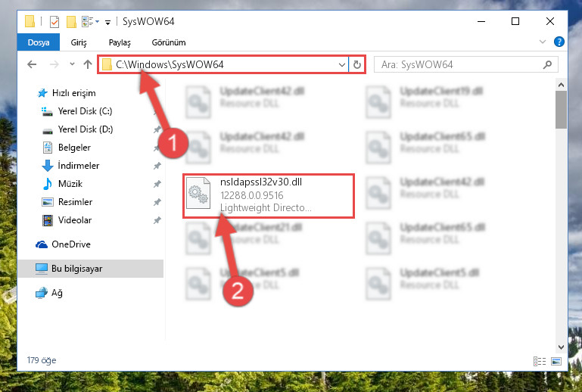This screenshot has width=582, height=392.
Task: Click the search magnifier icon
Action: (547, 65)
